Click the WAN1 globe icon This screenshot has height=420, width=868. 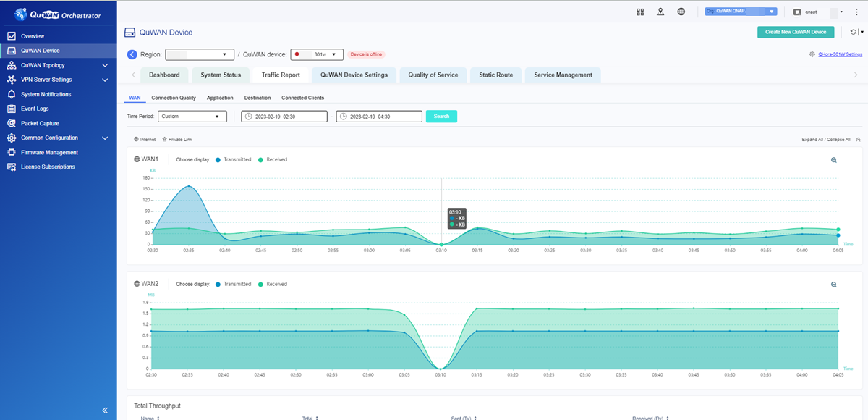(x=137, y=159)
